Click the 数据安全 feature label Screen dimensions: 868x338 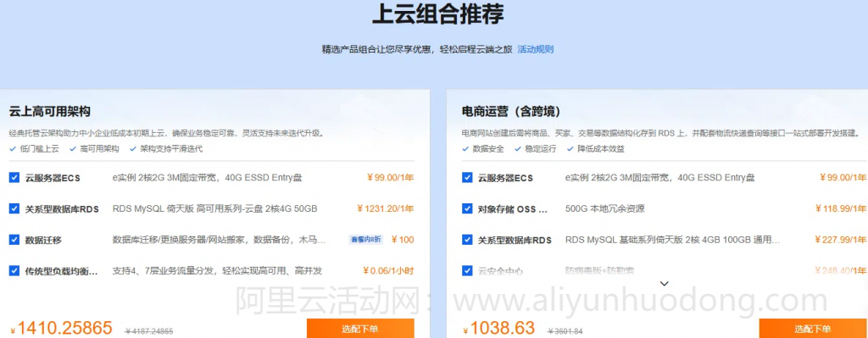(488, 149)
